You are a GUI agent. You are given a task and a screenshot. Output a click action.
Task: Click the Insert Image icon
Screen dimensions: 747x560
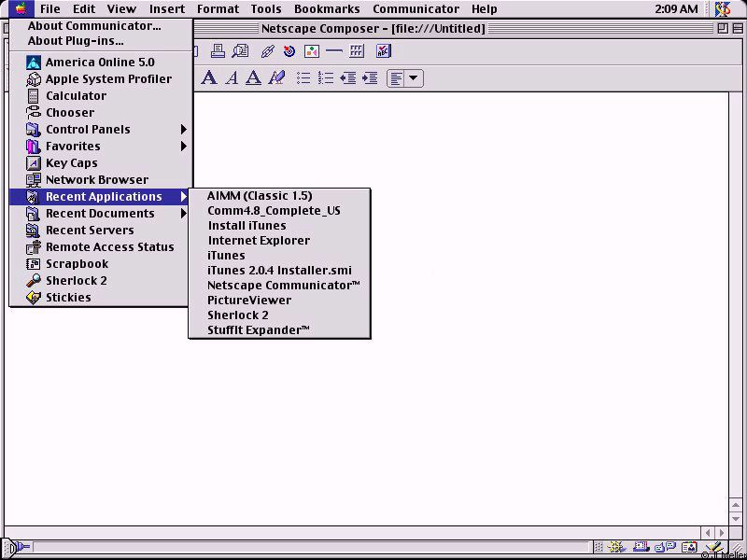tap(312, 51)
